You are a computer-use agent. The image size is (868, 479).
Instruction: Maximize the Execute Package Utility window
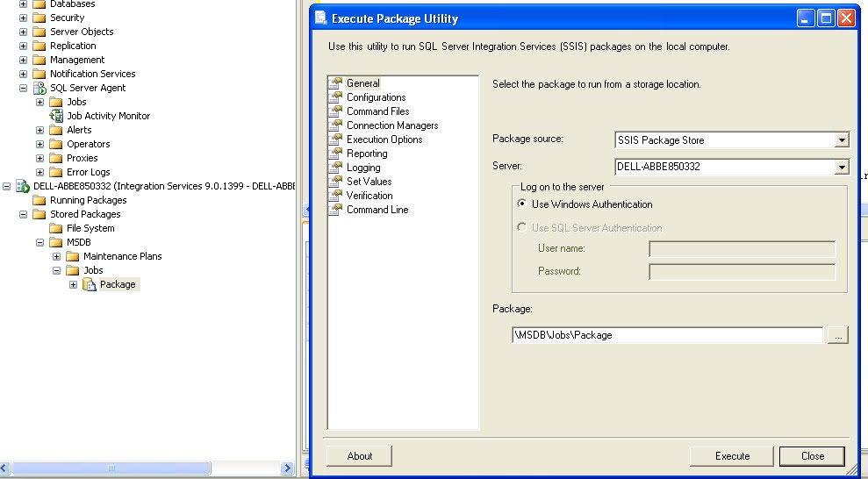825,18
